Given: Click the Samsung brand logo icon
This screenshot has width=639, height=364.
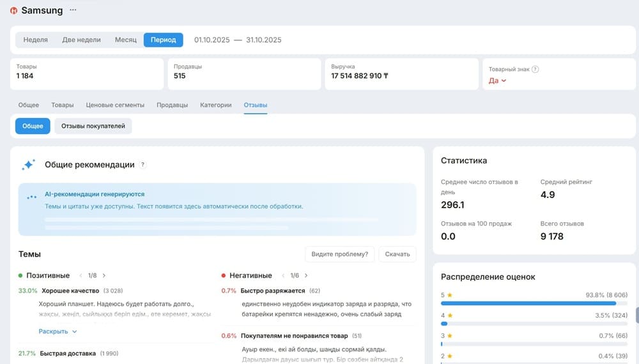Looking at the screenshot, I should (x=14, y=11).
